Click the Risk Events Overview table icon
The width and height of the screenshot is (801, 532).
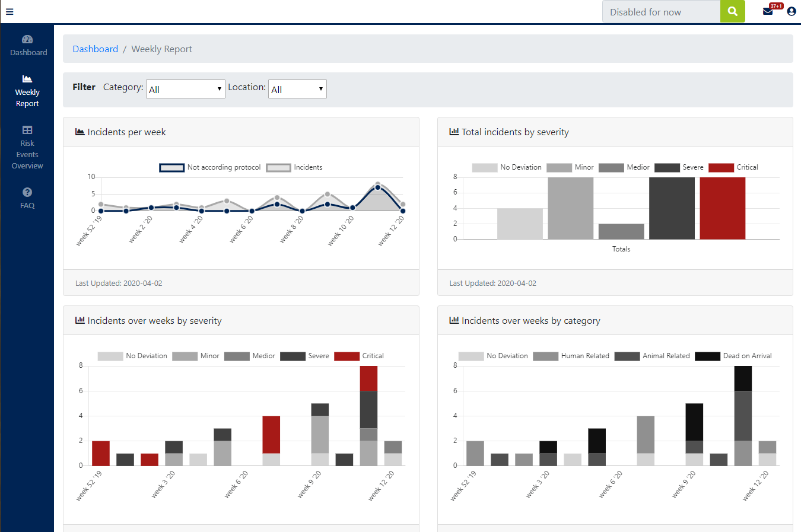[27, 130]
